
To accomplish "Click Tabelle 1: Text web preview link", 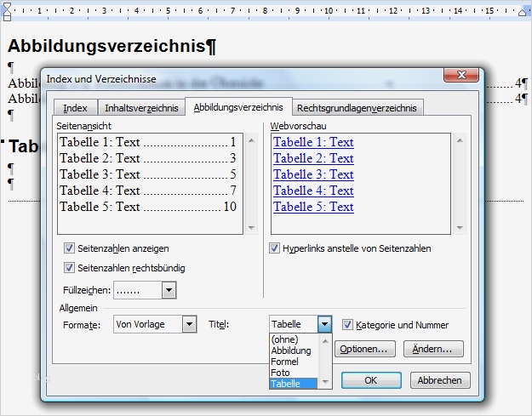I will coord(313,142).
